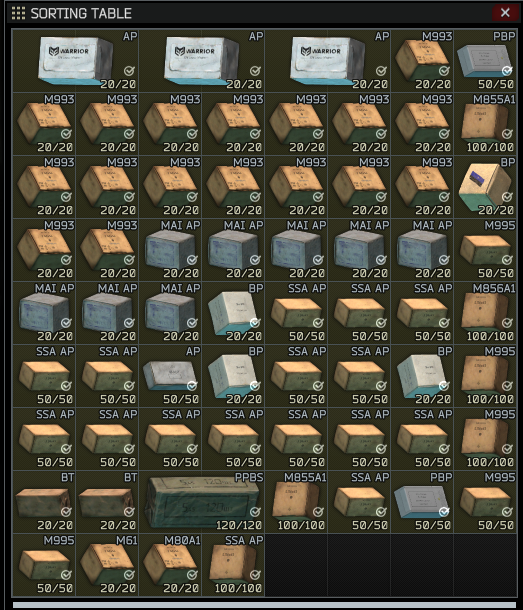The height and width of the screenshot is (610, 523).
Task: Pick the M993 box left of the top M855A1 box
Action: coord(422,124)
